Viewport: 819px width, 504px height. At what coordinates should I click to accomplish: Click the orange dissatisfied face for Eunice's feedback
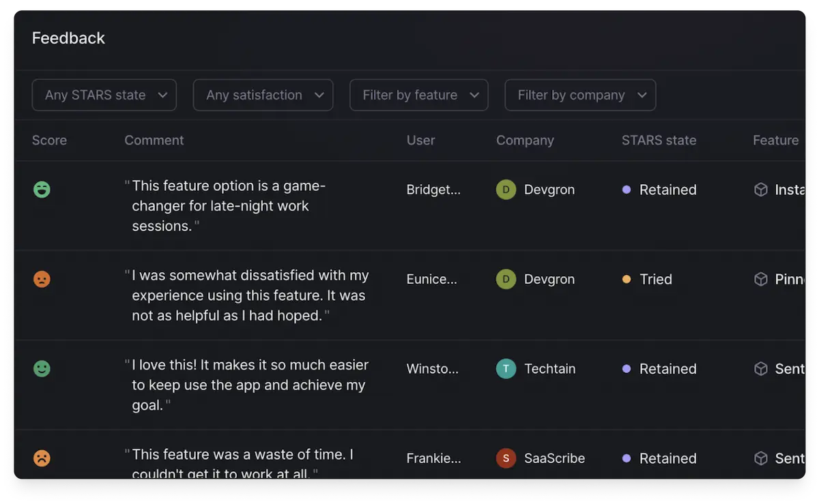42,279
